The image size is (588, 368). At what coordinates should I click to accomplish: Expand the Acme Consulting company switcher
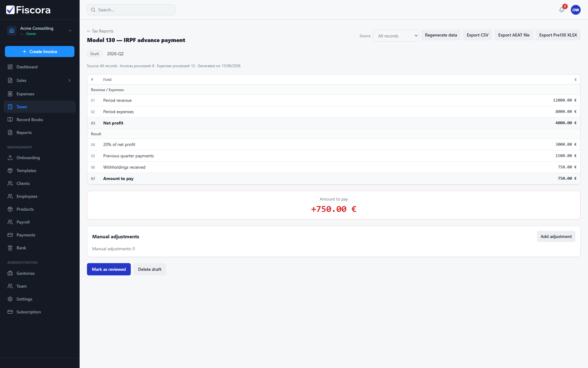(40, 31)
